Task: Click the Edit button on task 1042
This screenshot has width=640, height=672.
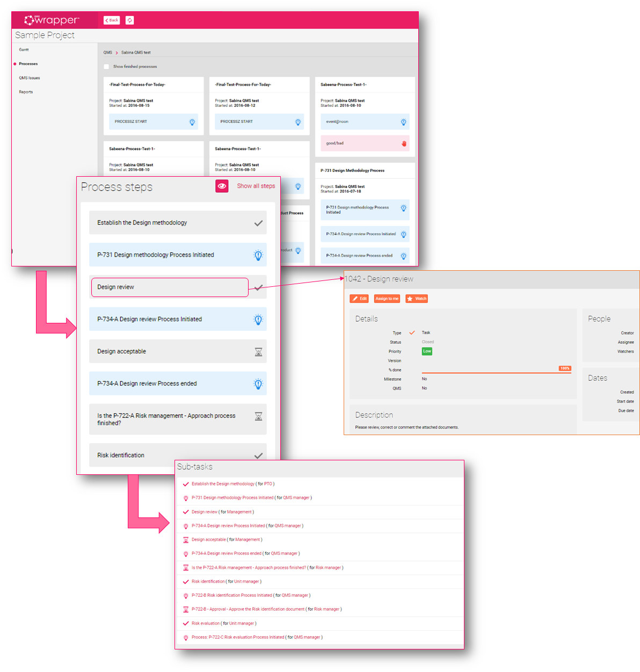Action: [360, 299]
